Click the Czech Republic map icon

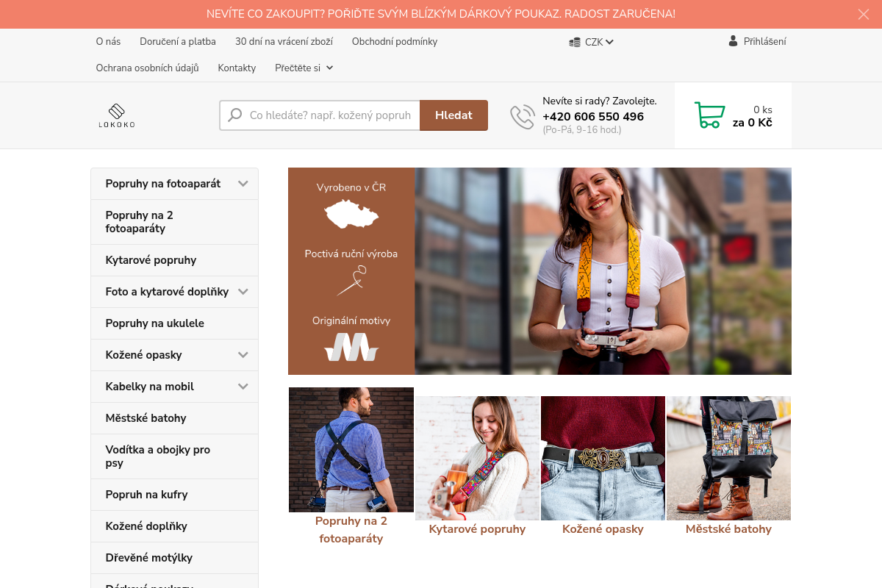pyautogui.click(x=351, y=214)
